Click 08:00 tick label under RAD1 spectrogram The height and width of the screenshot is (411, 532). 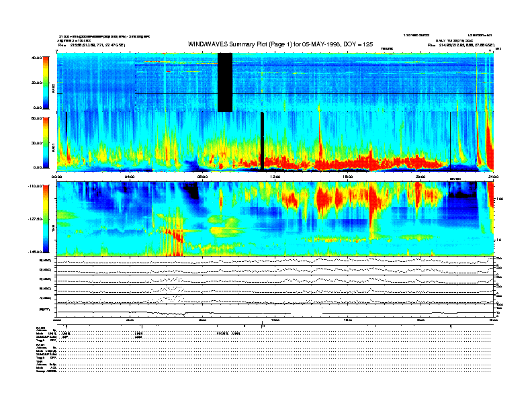pyautogui.click(x=202, y=177)
